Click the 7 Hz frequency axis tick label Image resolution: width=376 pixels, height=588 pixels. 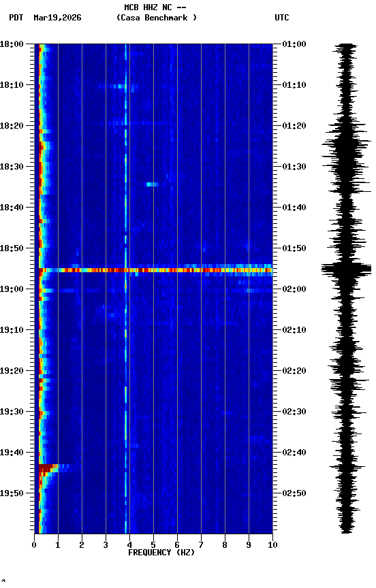tap(201, 545)
